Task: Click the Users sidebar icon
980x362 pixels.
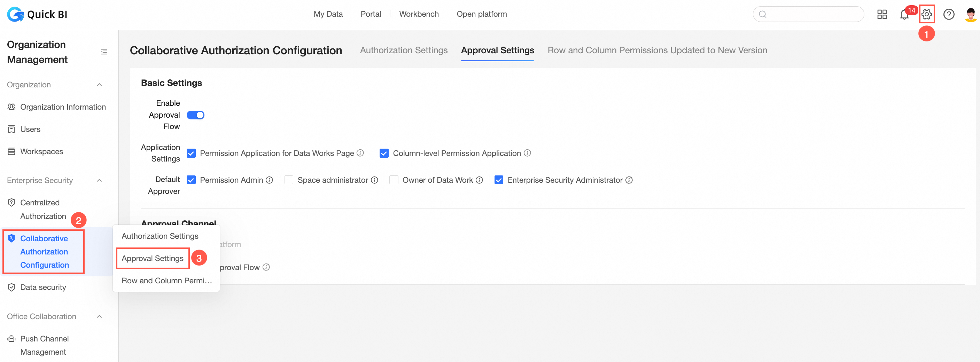Action: tap(11, 129)
